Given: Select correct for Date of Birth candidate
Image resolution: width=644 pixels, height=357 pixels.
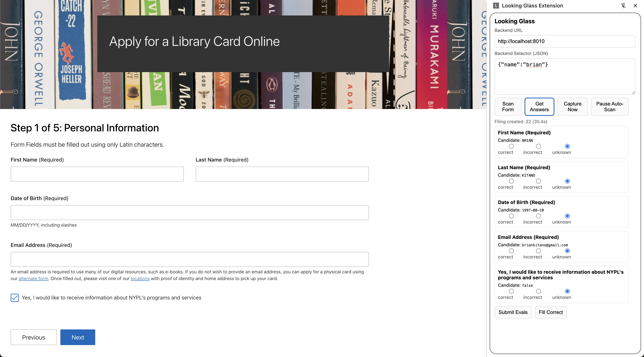Looking at the screenshot, I should click(511, 216).
